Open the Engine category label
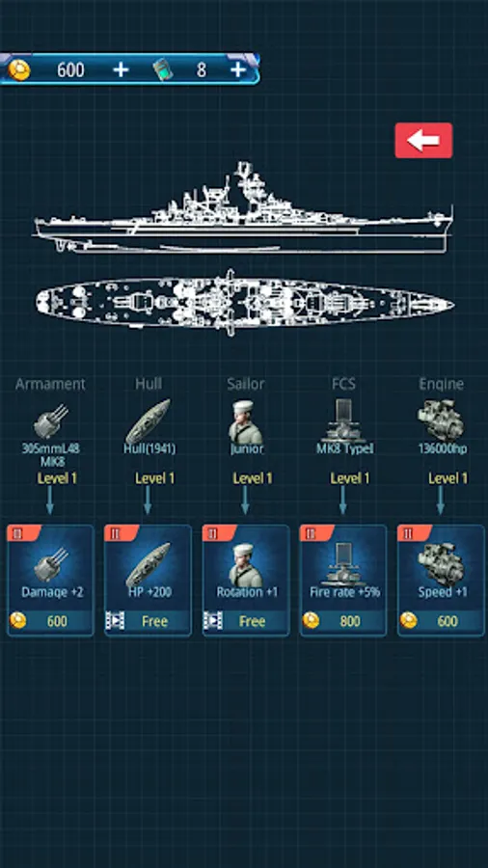The image size is (488, 868). [441, 384]
